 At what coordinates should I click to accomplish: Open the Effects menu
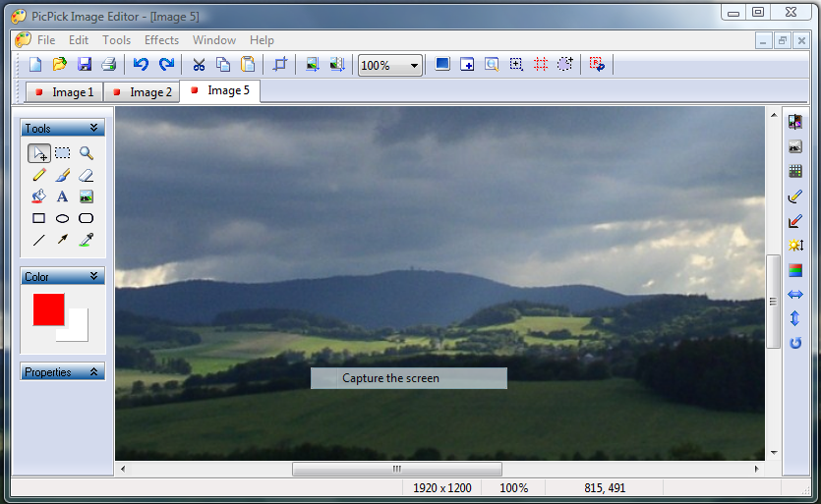[x=162, y=40]
